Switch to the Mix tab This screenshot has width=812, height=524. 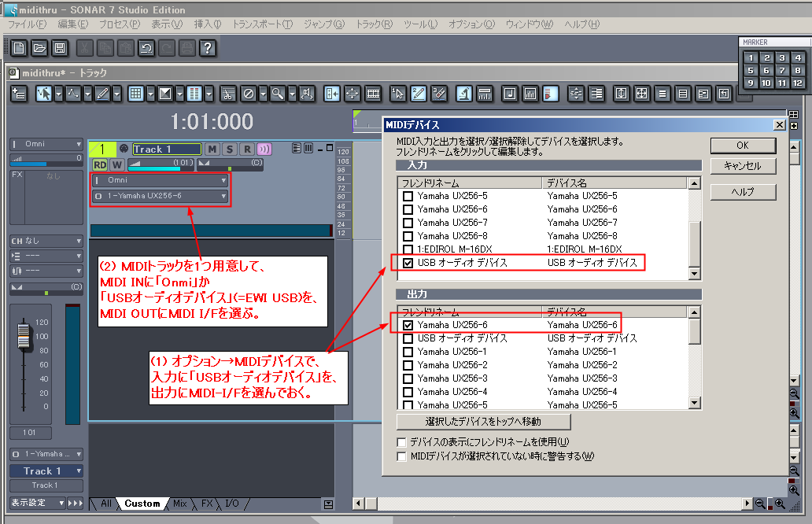tap(179, 504)
